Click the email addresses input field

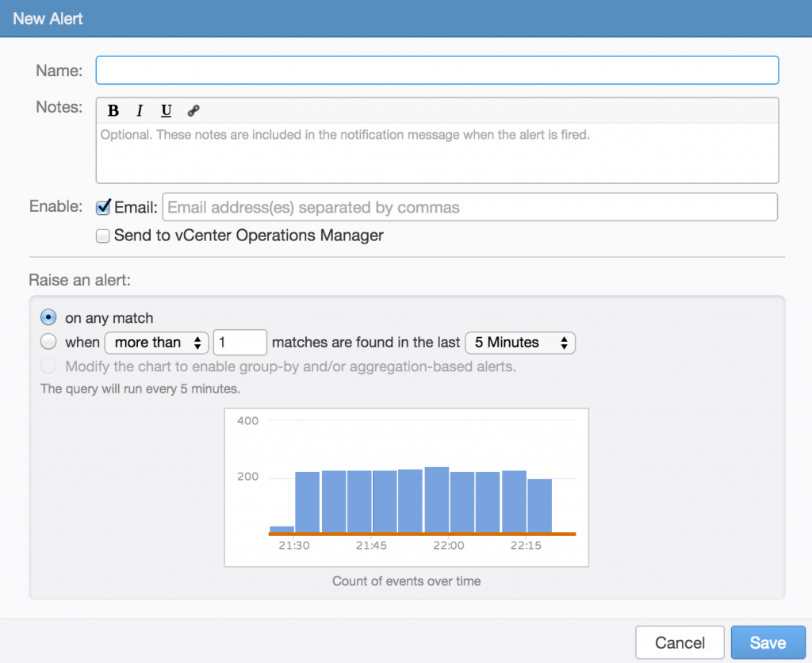click(x=468, y=207)
